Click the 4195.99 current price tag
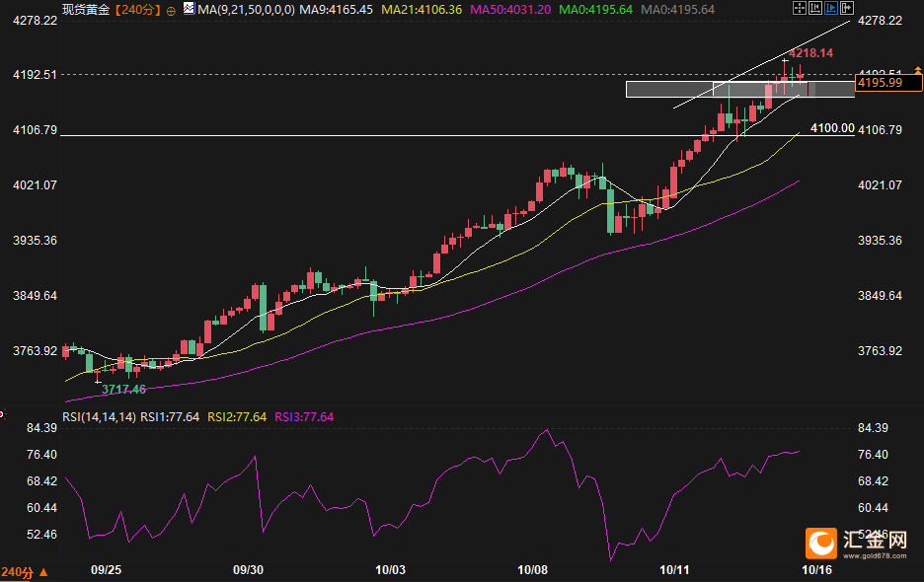 point(881,83)
